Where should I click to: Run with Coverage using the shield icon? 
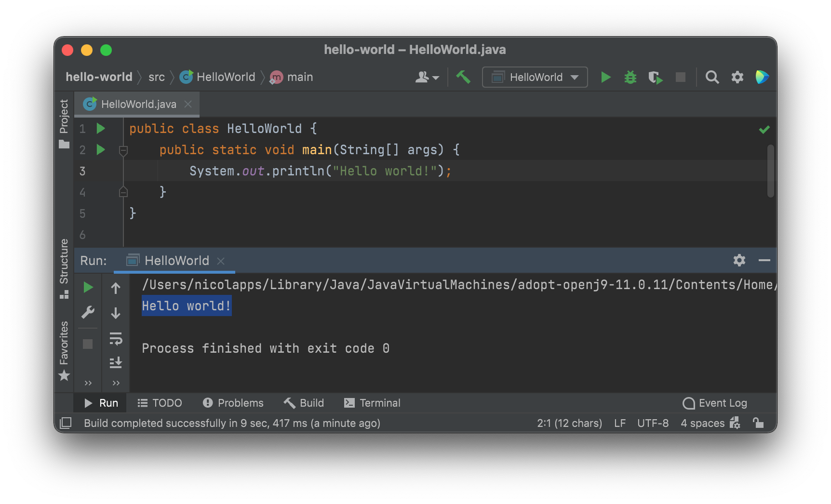[655, 77]
